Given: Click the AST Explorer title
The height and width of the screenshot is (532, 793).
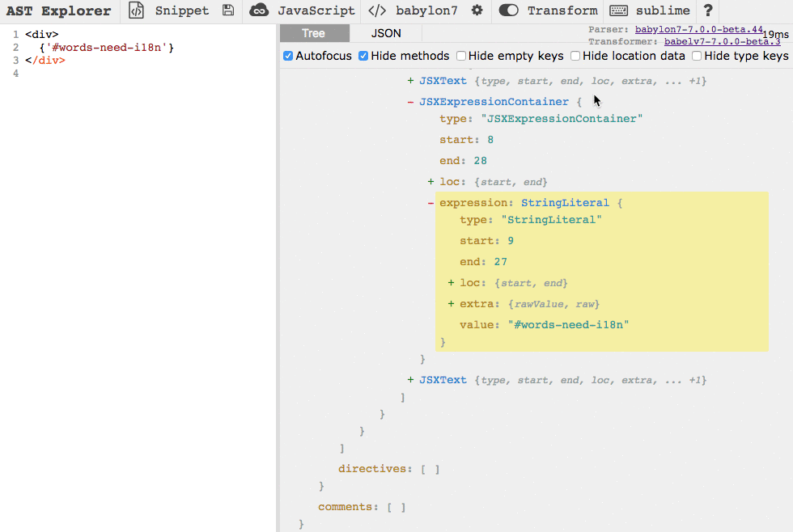Looking at the screenshot, I should click(x=58, y=11).
